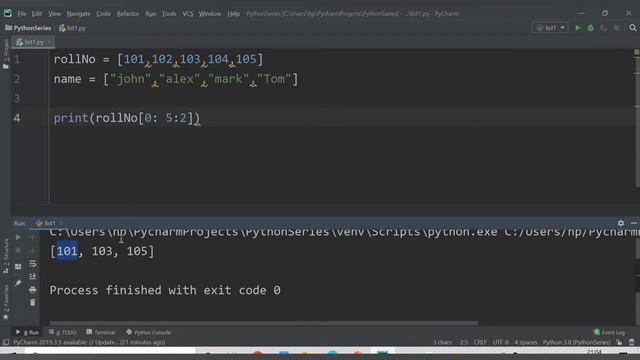Click the PyCharm 2019.3.5 available update message

tap(89, 342)
